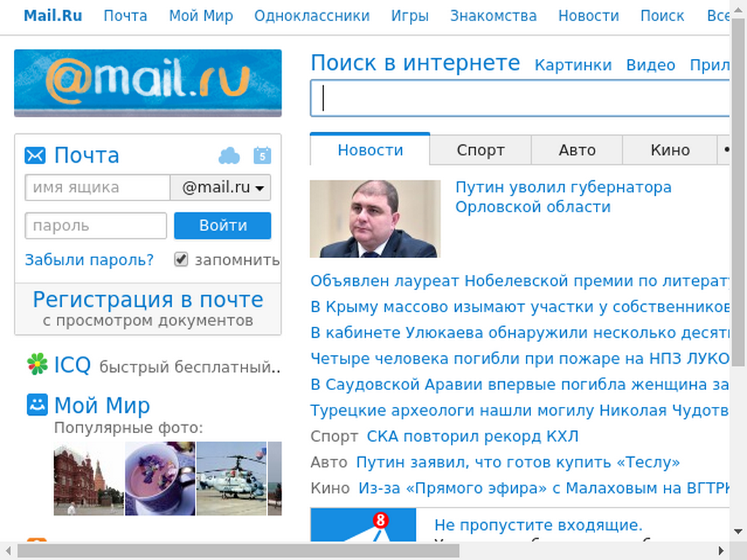Viewport: 747px width, 560px height.
Task: Click the Спорт category label in news list
Action: [334, 436]
